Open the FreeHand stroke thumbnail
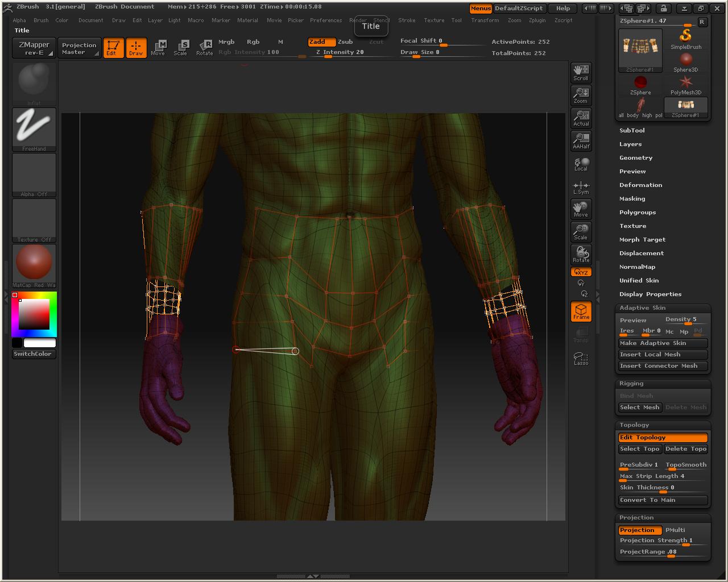The image size is (728, 582). click(34, 129)
